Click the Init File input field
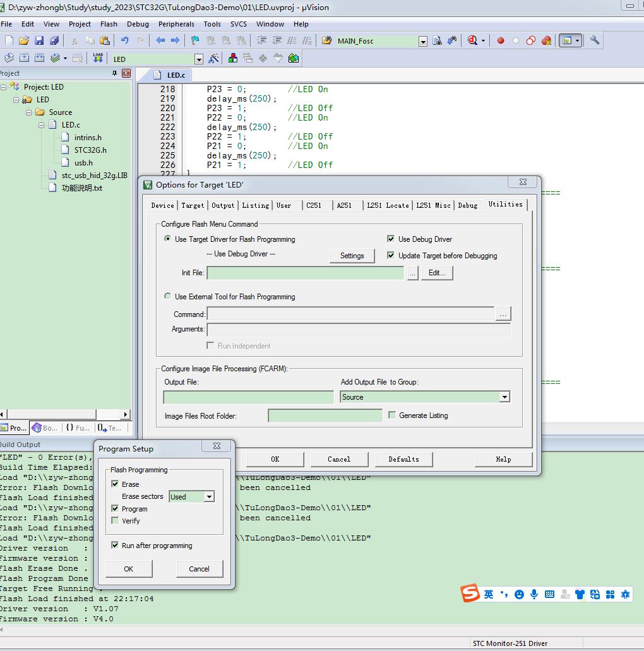This screenshot has width=644, height=651. coord(305,273)
